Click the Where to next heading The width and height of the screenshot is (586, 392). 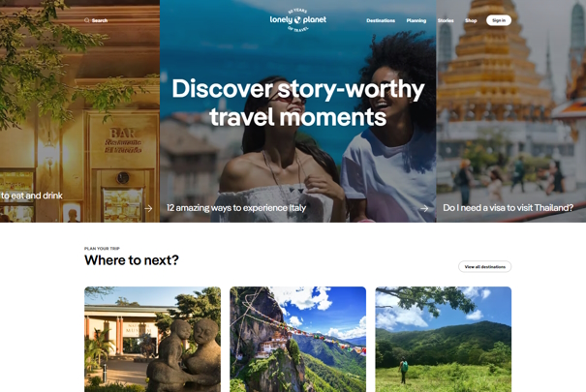(132, 260)
